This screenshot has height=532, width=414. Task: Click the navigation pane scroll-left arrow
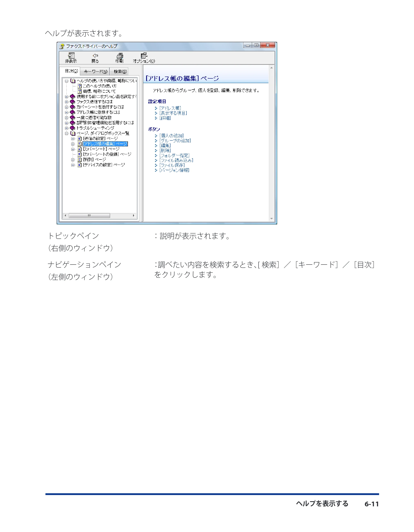(65, 216)
